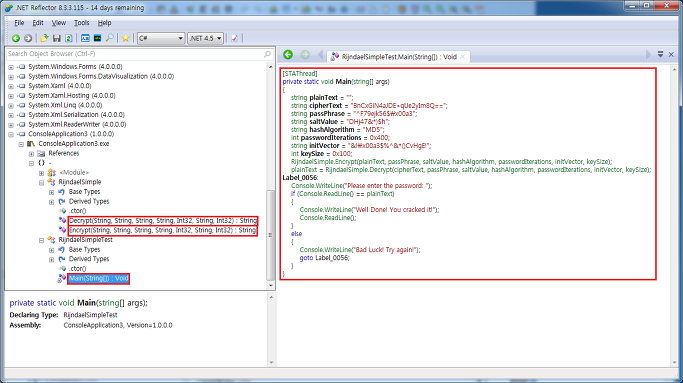This screenshot has height=383, width=683.
Task: Select System.Xml.ReaderWriter (4.0.0.0) in the tree
Action: (77, 124)
